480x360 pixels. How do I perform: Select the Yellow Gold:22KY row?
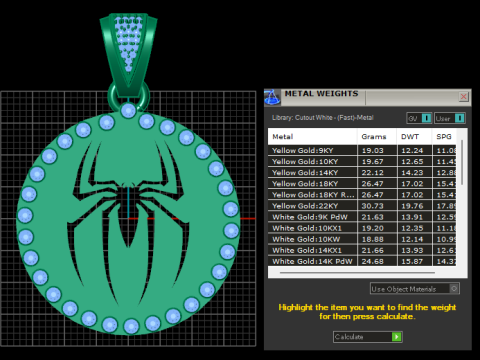point(362,206)
